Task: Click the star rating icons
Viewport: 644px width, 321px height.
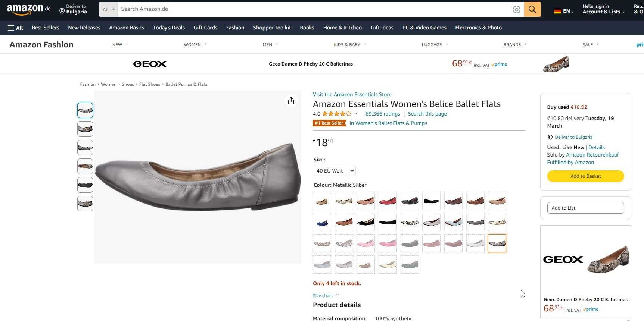Action: pyautogui.click(x=336, y=114)
